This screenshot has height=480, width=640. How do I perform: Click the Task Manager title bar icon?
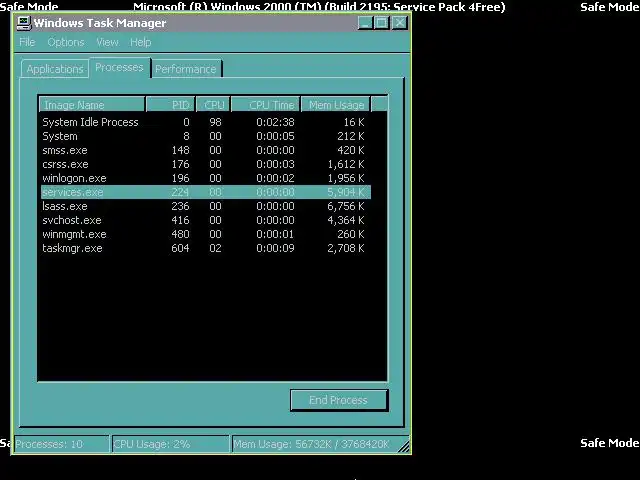click(24, 23)
